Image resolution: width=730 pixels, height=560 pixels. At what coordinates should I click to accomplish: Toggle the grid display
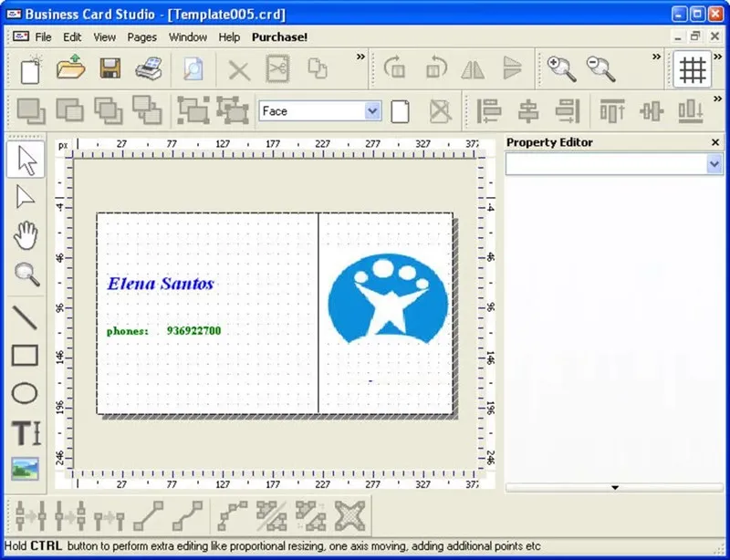693,68
